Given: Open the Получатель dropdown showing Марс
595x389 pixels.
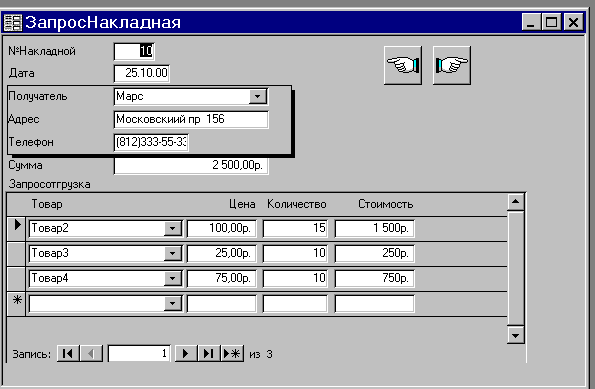Looking at the screenshot, I should click(x=258, y=96).
